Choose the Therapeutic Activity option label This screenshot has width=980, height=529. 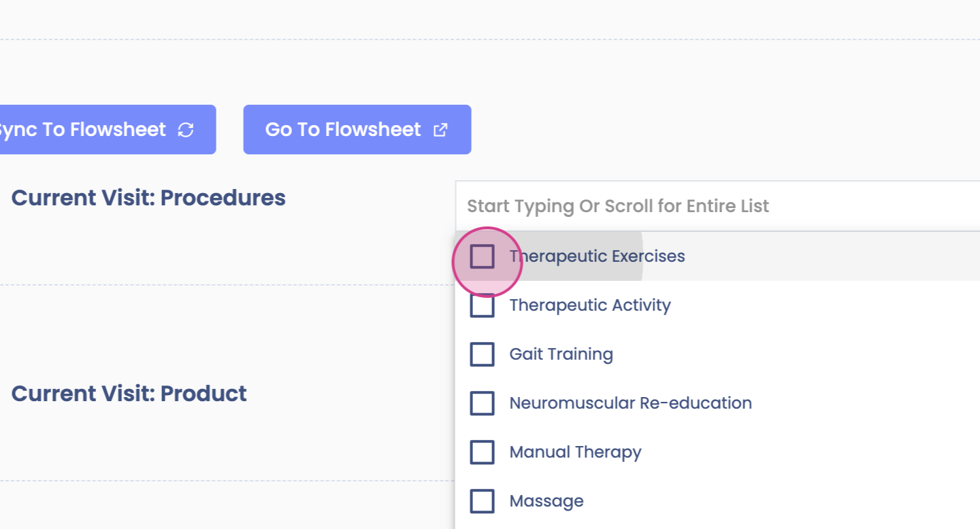pos(590,305)
